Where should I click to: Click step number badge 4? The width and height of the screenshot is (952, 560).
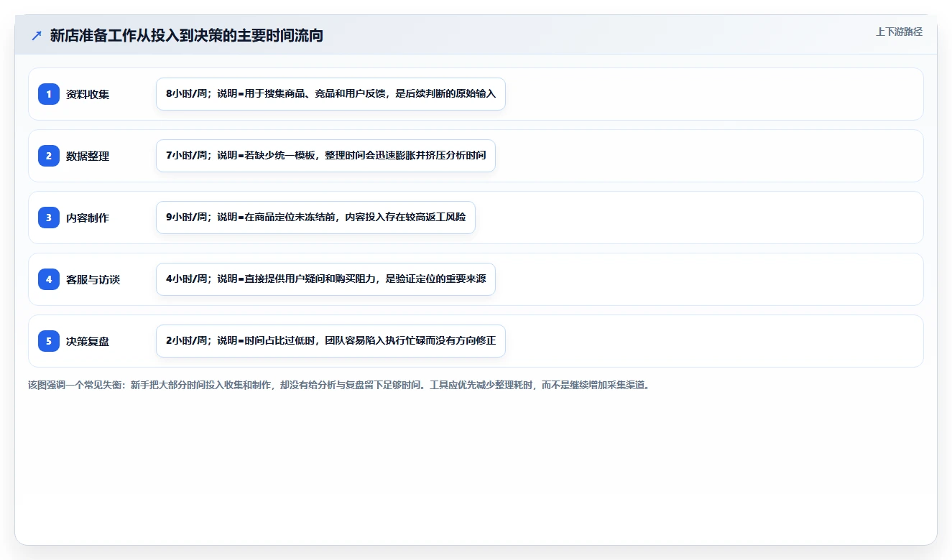pyautogui.click(x=49, y=279)
